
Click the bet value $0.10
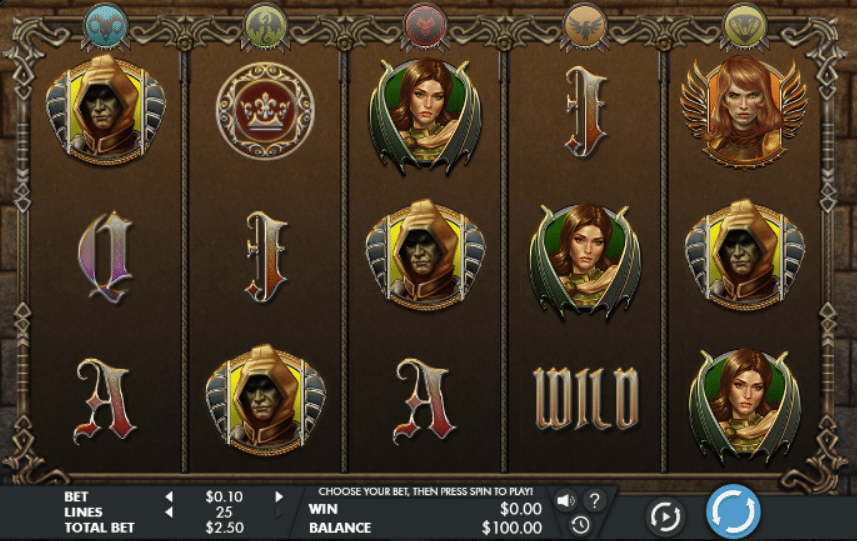[224, 497]
